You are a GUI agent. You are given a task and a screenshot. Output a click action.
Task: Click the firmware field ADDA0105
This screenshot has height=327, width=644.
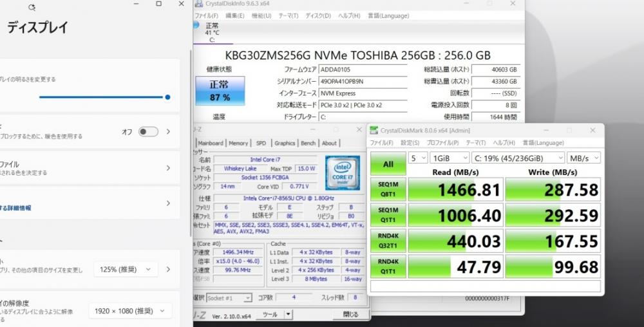363,70
